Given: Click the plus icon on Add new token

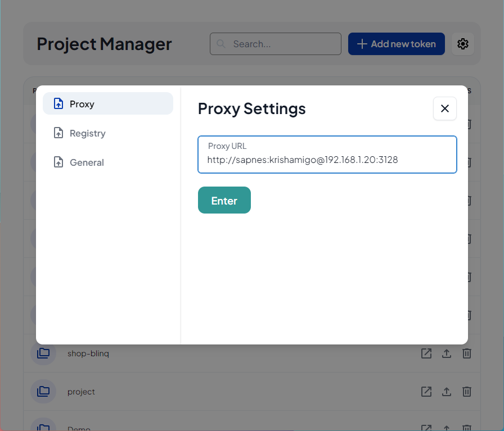Looking at the screenshot, I should (361, 43).
